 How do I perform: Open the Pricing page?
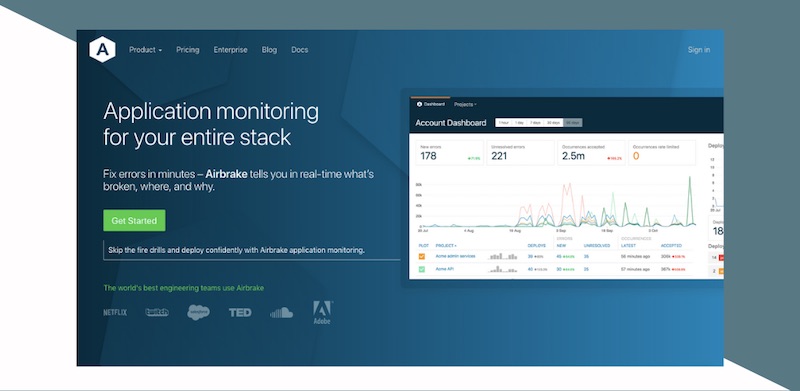188,50
